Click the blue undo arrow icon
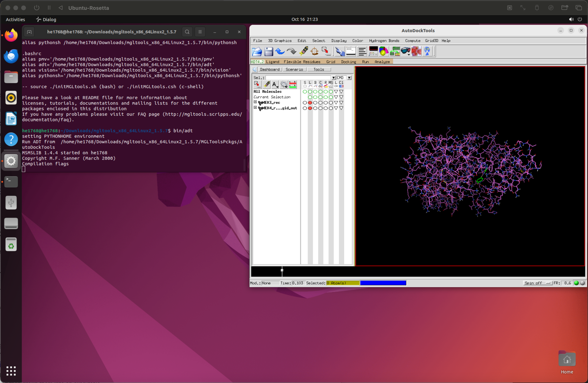Screen dimensions: 588x383 [x=280, y=51]
